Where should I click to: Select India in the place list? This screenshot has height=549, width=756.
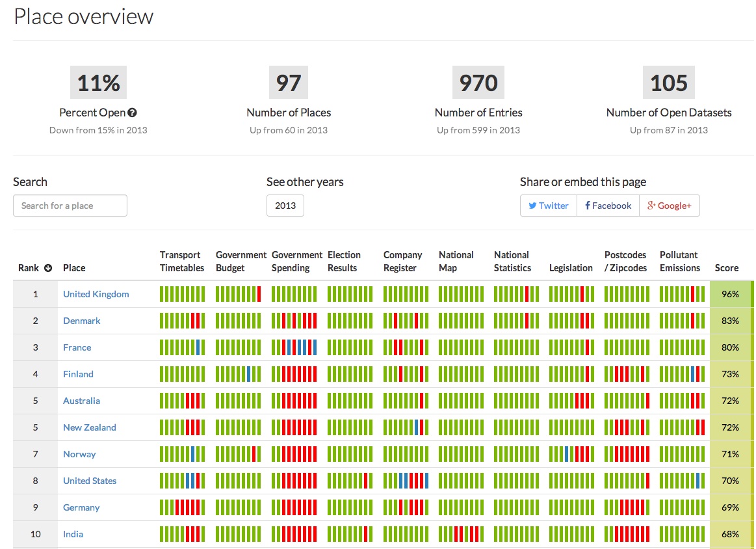click(x=73, y=534)
